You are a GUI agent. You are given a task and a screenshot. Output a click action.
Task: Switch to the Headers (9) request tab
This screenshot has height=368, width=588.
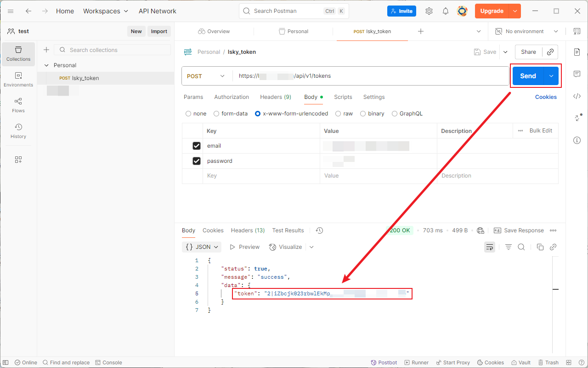pos(276,97)
